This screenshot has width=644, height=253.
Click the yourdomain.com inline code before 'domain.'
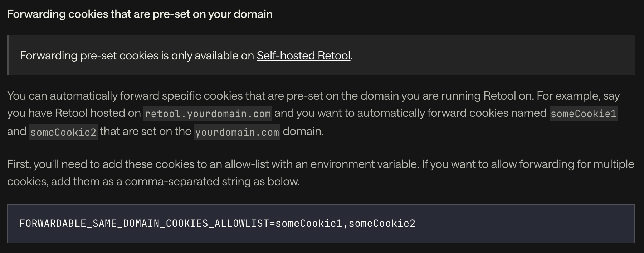coord(237,132)
